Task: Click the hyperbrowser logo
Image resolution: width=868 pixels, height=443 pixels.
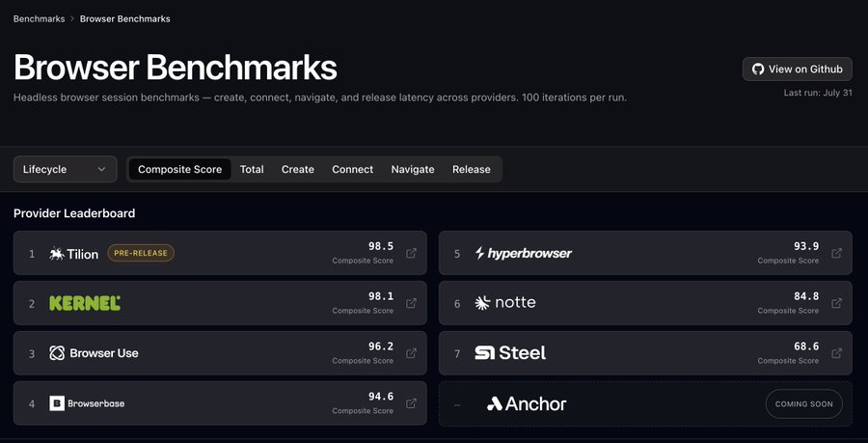Action: [x=523, y=254]
